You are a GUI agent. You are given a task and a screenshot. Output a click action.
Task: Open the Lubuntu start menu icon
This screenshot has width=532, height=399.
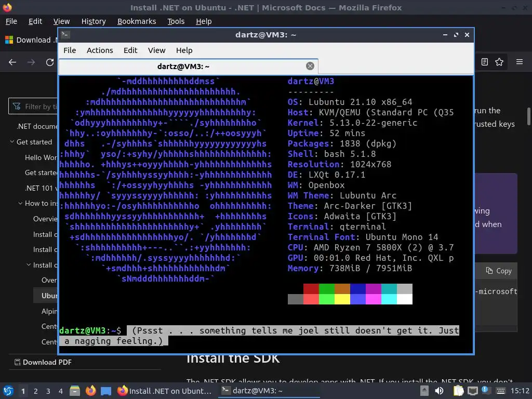(x=8, y=391)
